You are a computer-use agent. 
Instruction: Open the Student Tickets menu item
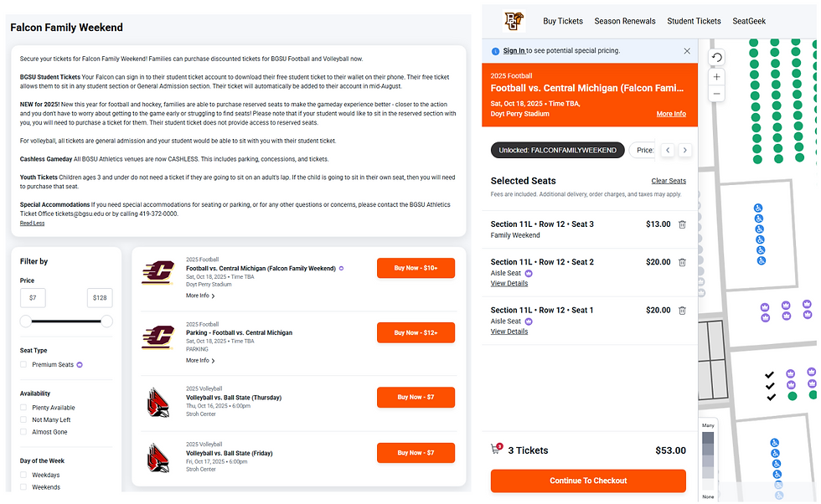coord(694,21)
